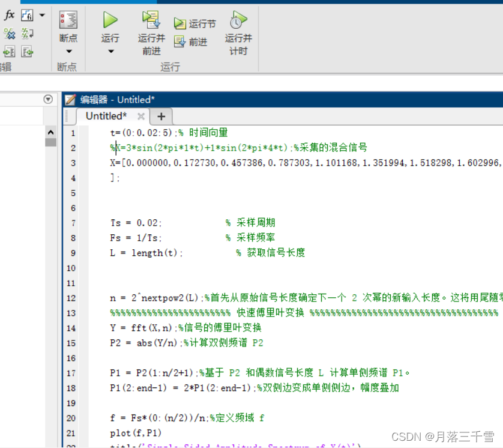Click line number 1 in gutter
Screen dimensions: 503x448
[x=73, y=133]
